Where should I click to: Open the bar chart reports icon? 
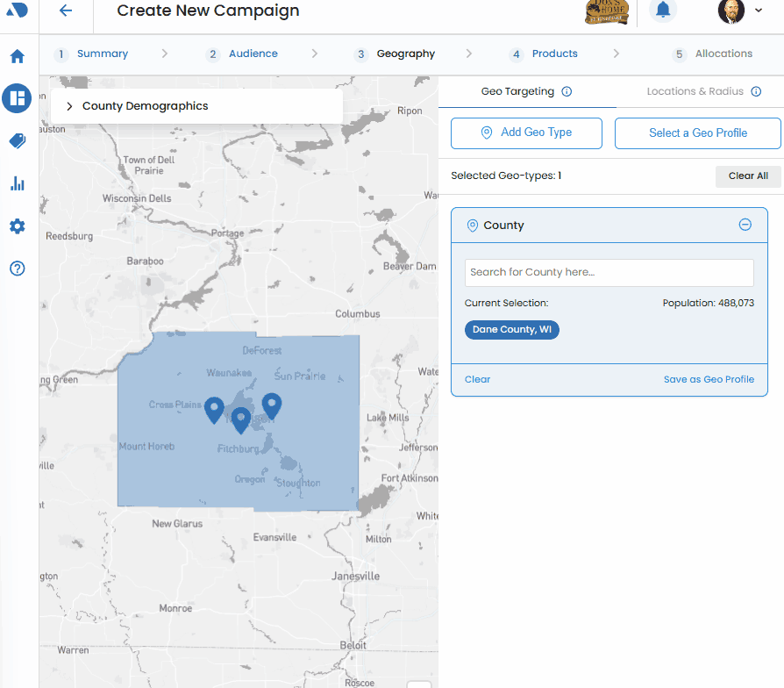[x=18, y=183]
